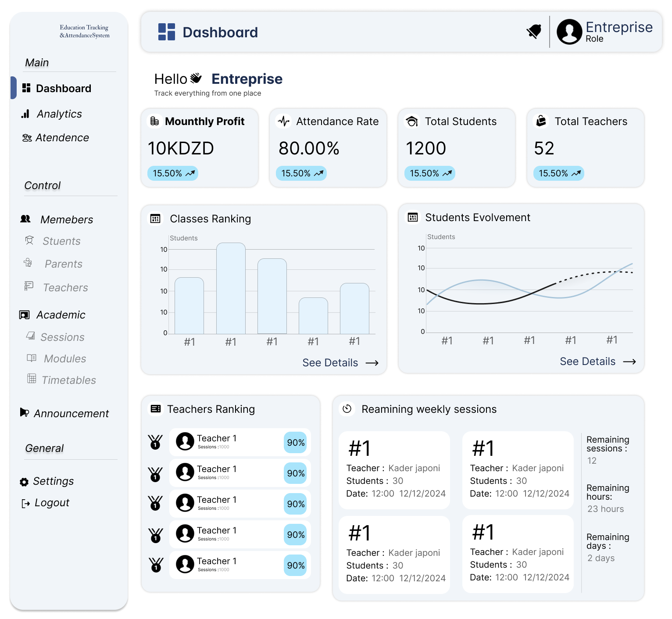672x619 pixels.
Task: Click the Remaining weekly sessions clock icon
Action: [x=347, y=409]
